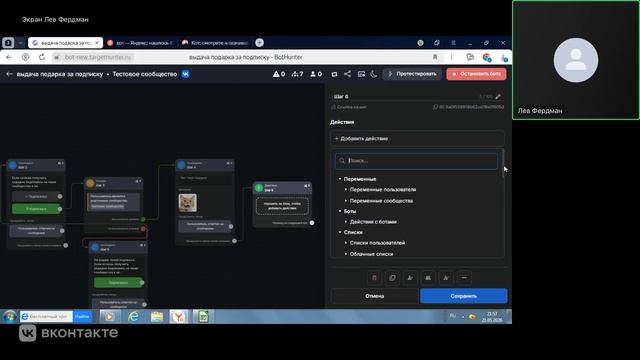Switch to the Яндекс search browser tab
The image size is (640, 360).
click(141, 42)
